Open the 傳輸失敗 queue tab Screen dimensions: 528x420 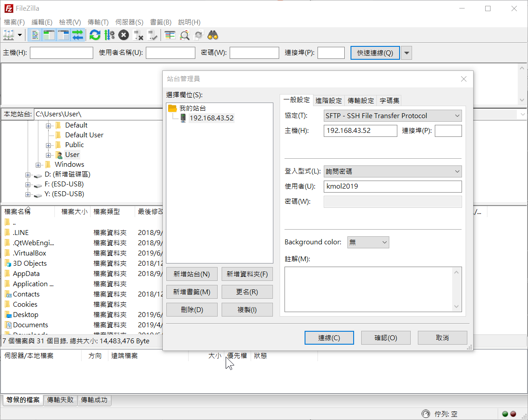(60, 400)
